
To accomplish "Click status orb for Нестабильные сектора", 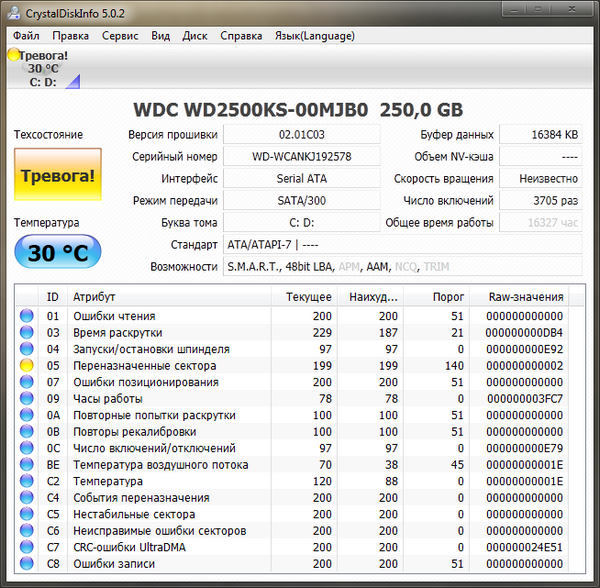I will [26, 514].
